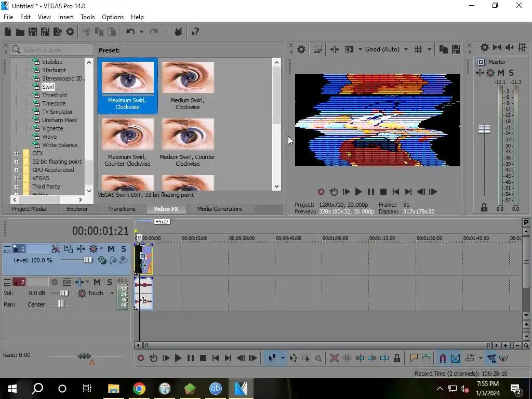532x399 pixels.
Task: Stop playback in Video Preview window
Action: 383,192
